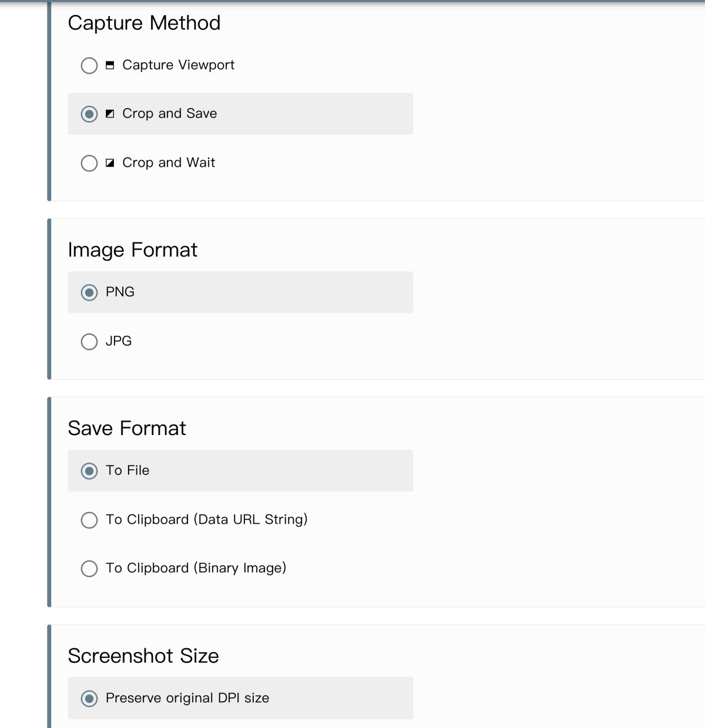Select the Capture Viewport radio button

point(89,65)
